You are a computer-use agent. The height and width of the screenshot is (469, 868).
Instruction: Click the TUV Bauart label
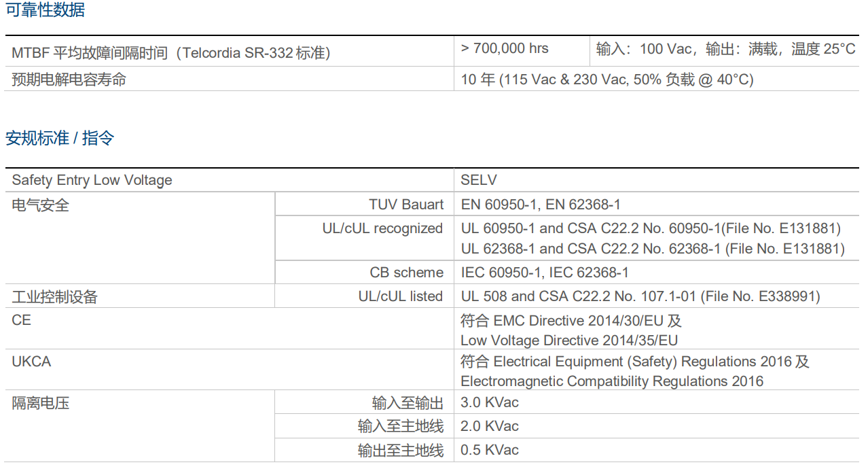(x=406, y=205)
